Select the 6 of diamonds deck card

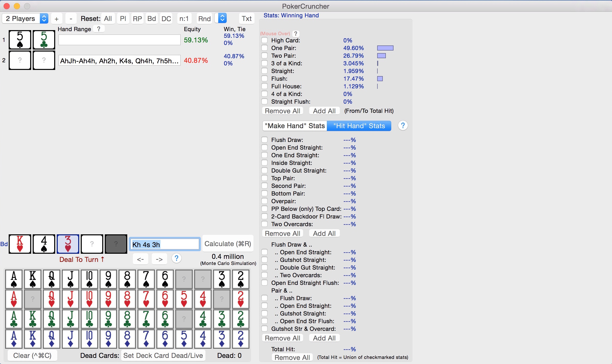tap(165, 339)
